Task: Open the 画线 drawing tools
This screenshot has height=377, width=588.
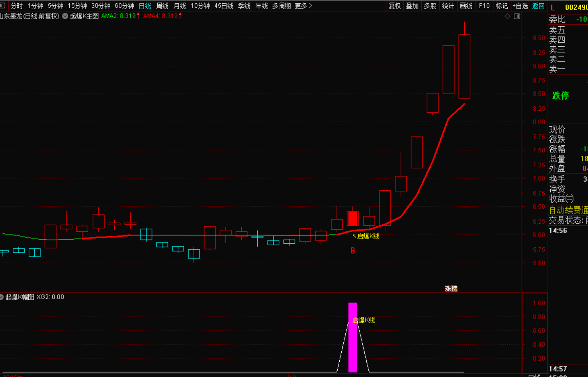Action: pos(466,6)
